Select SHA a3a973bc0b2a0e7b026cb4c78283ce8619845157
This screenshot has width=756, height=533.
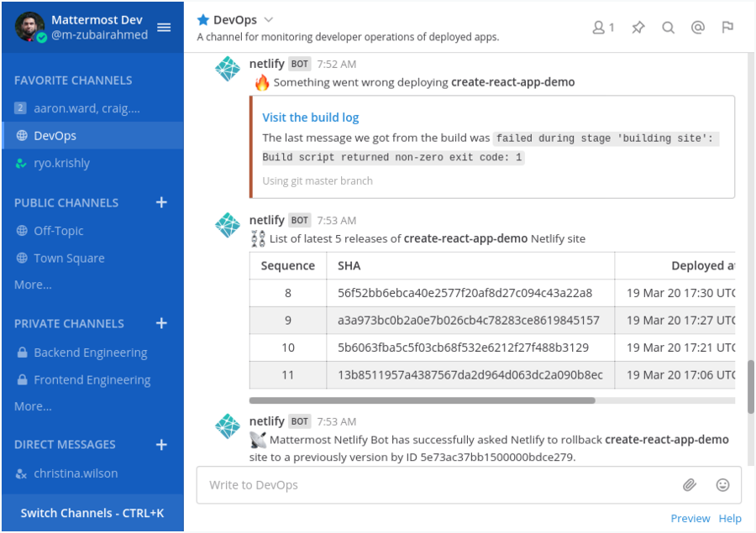[469, 321]
